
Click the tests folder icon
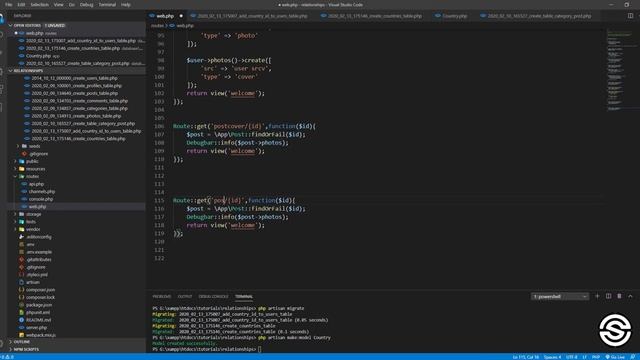22,222
